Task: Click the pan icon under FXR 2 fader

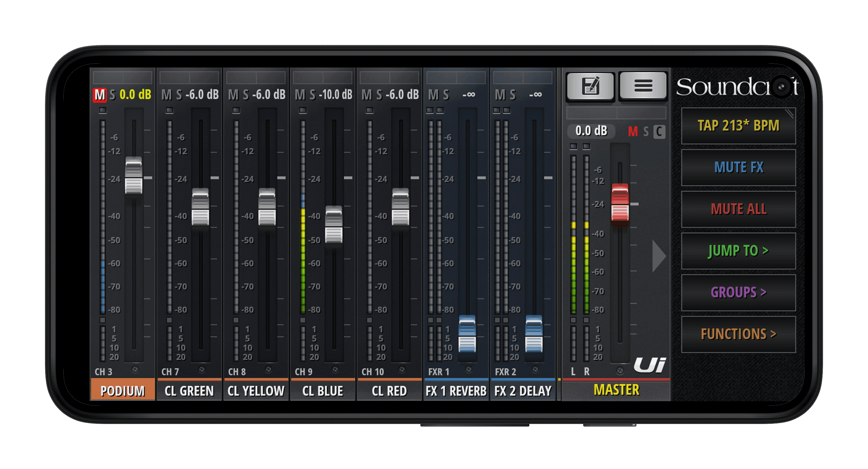Action: tap(535, 369)
